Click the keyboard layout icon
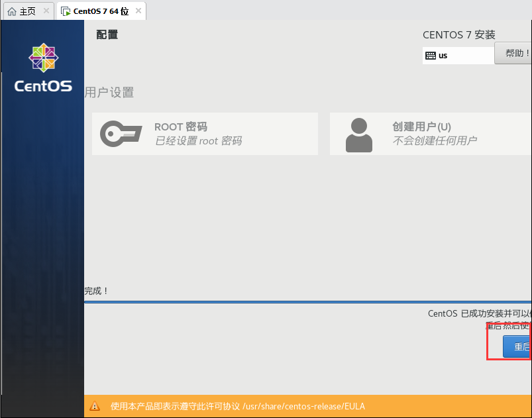 click(x=431, y=56)
